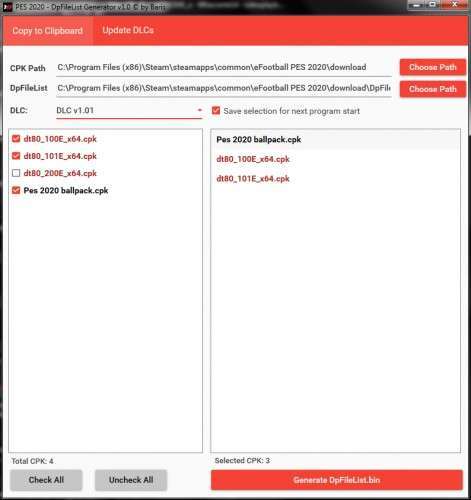This screenshot has height=500, width=471.
Task: Minimize the DpFileList Generator window
Action: coord(416,5)
